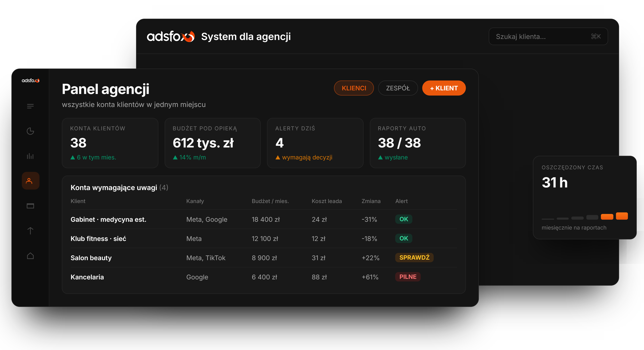The width and height of the screenshot is (644, 350).
Task: Select the highlighted clients person icon
Action: click(x=31, y=181)
